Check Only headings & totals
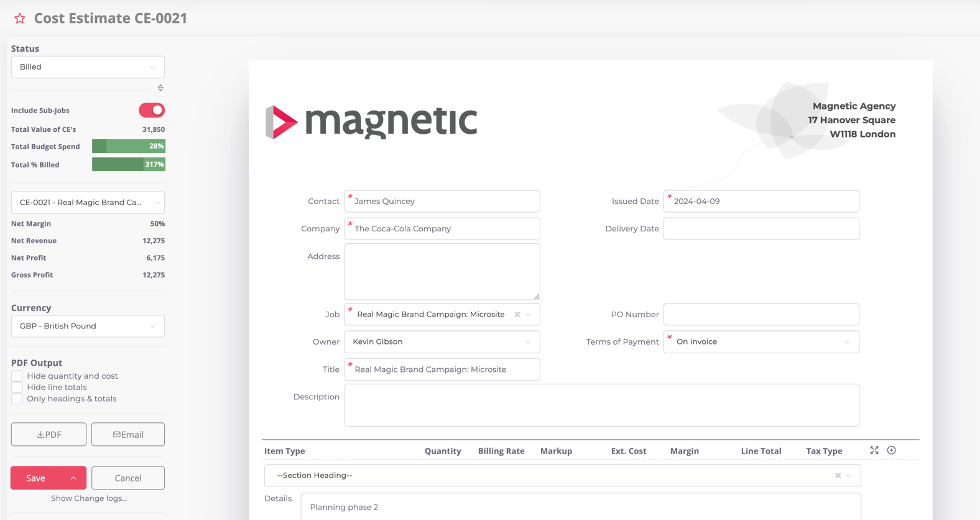The image size is (980, 520). pyautogui.click(x=17, y=399)
